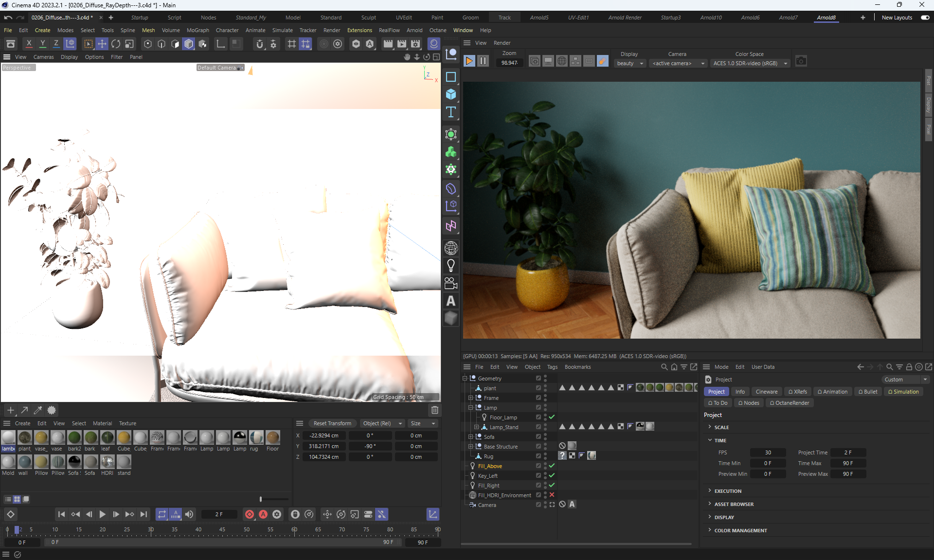Click the Reset Transform button
934x560 pixels.
332,423
